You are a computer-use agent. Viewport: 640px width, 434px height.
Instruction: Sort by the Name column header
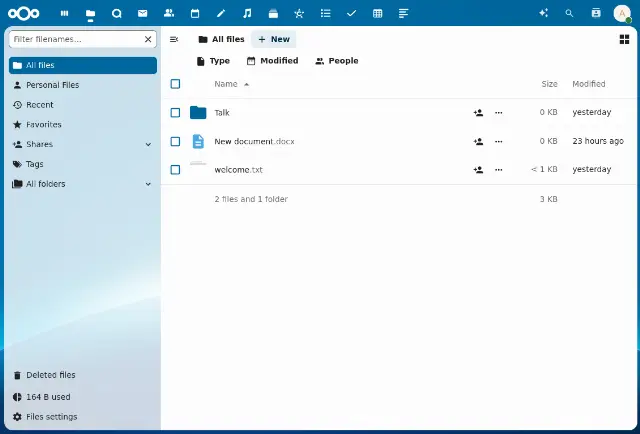tap(231, 84)
